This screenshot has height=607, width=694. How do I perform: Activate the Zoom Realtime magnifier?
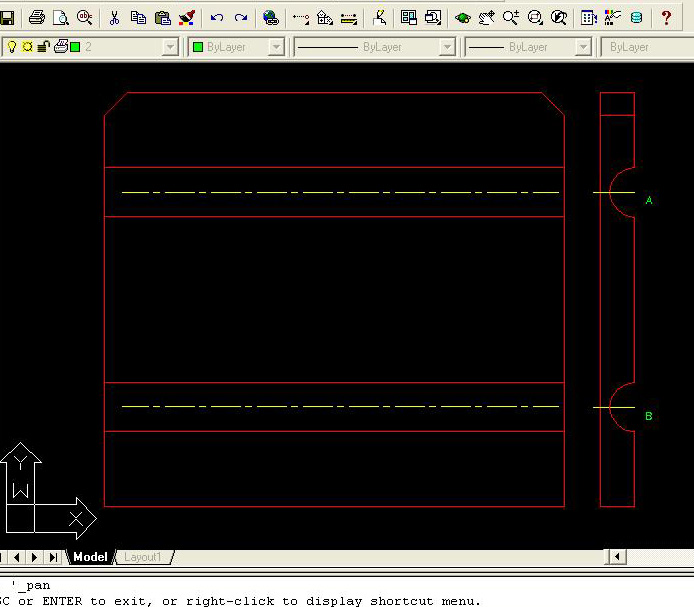point(511,18)
